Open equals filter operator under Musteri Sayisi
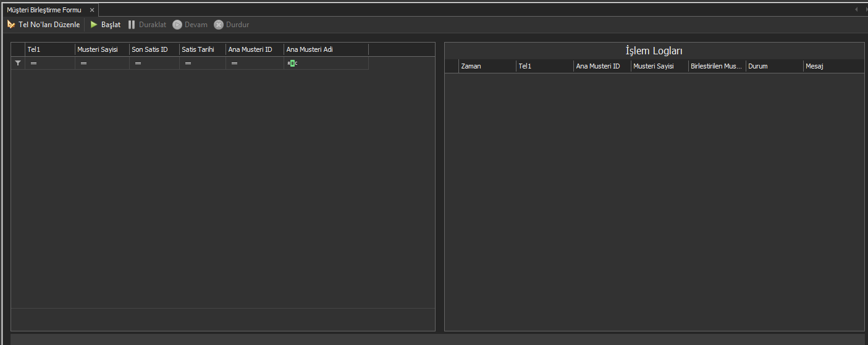Image resolution: width=868 pixels, height=345 pixels. coord(83,63)
